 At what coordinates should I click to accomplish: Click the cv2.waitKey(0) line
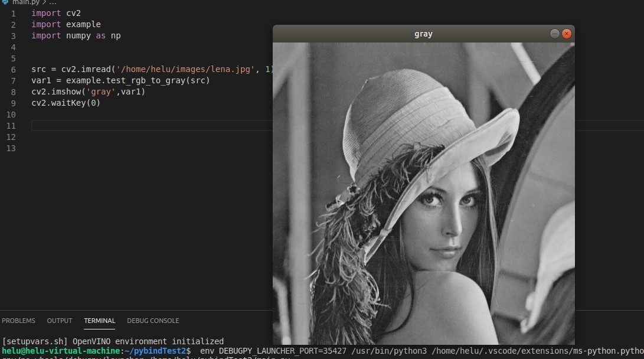(x=66, y=103)
